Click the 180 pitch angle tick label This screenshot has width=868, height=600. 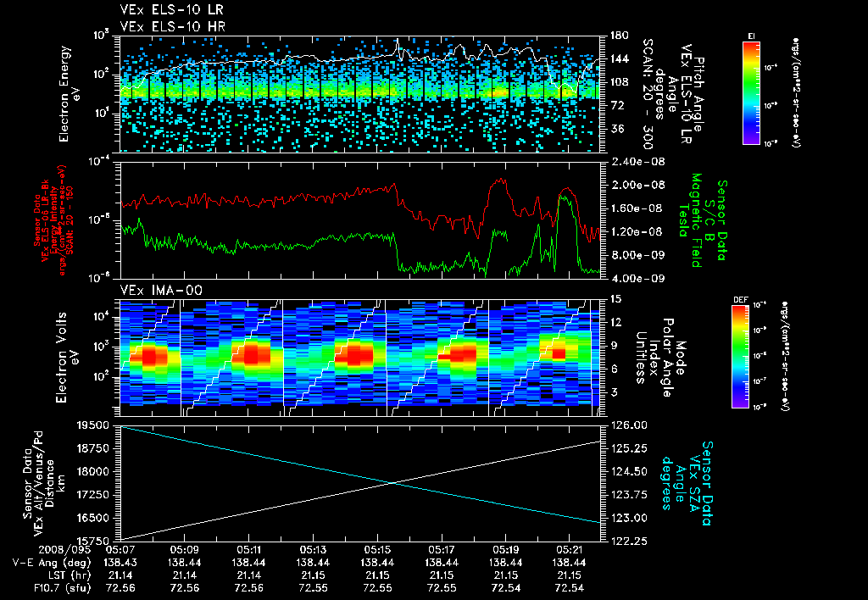619,36
